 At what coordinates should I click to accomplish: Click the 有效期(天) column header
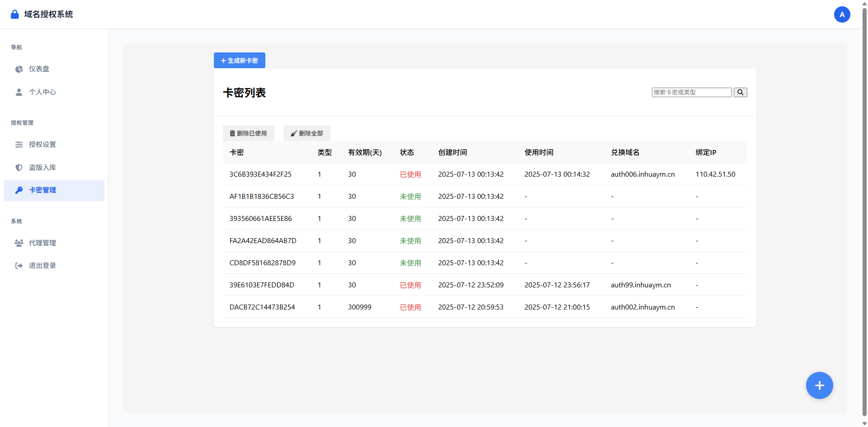365,152
